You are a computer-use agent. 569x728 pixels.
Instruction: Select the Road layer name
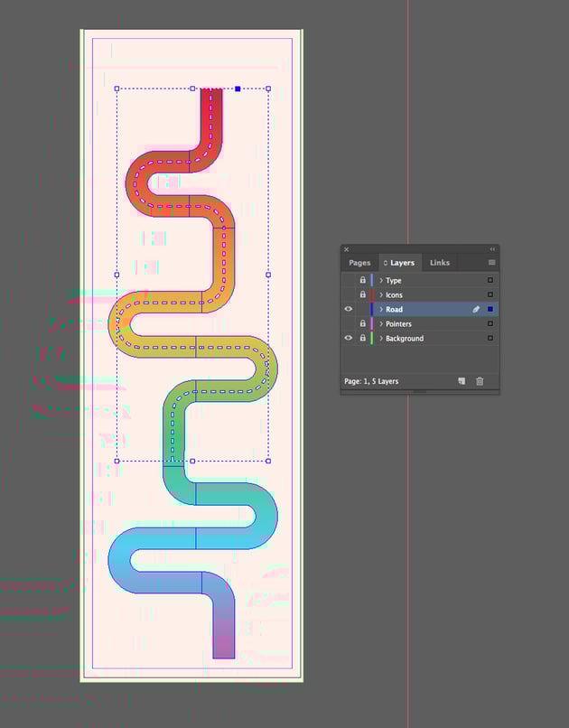[394, 309]
